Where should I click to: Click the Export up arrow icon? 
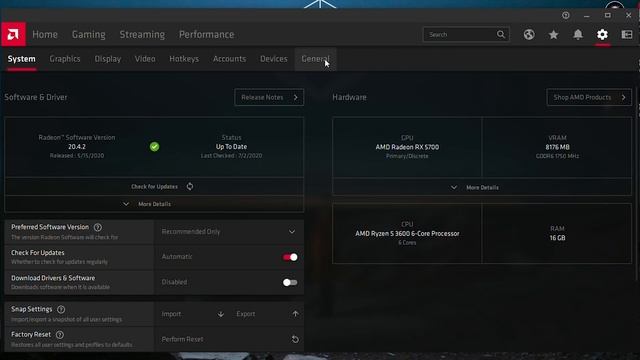[x=295, y=314]
